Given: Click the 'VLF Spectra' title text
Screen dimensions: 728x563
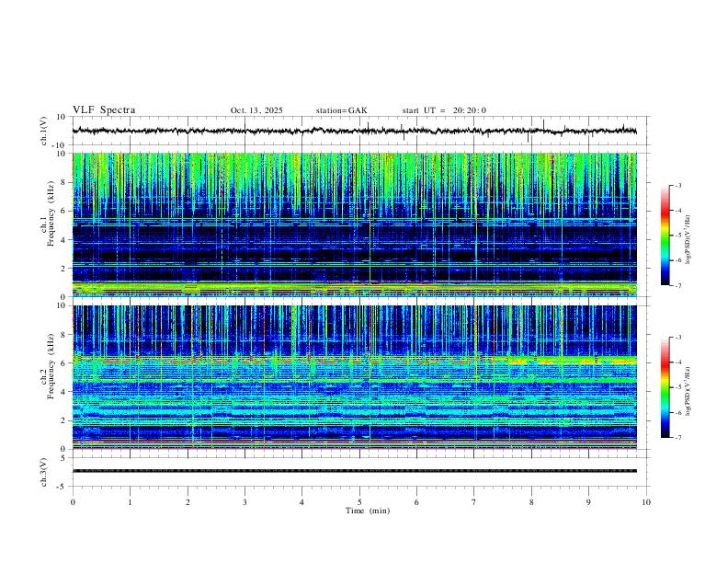Looking at the screenshot, I should coord(104,110).
